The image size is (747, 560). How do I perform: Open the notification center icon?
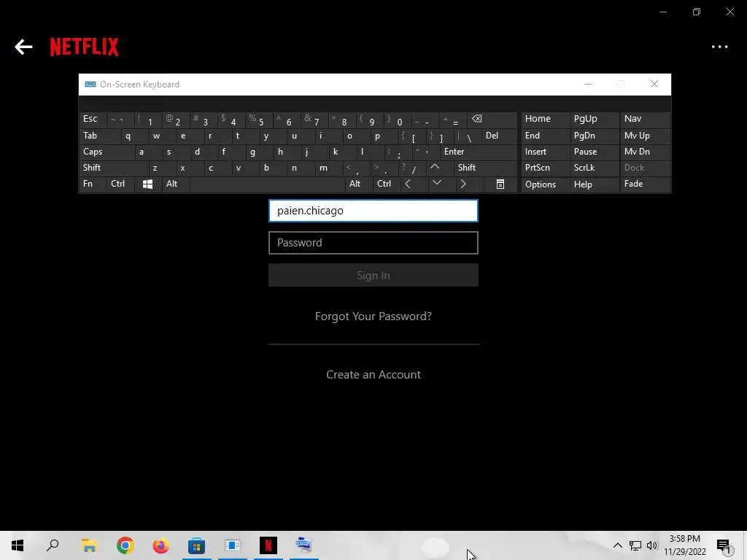point(723,546)
